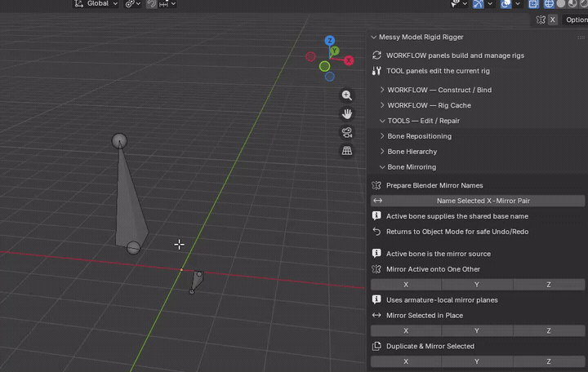This screenshot has height=372, width=588.
Task: Open the overlays options dropdown arrow
Action: click(518, 4)
